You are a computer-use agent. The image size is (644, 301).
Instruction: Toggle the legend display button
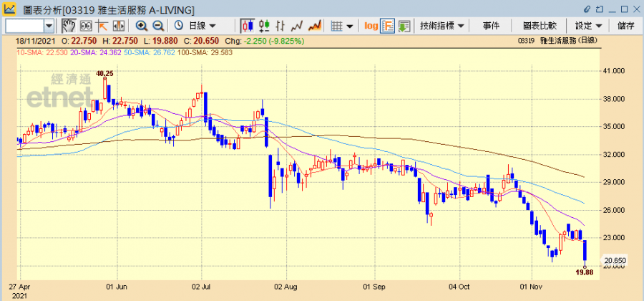point(387,26)
